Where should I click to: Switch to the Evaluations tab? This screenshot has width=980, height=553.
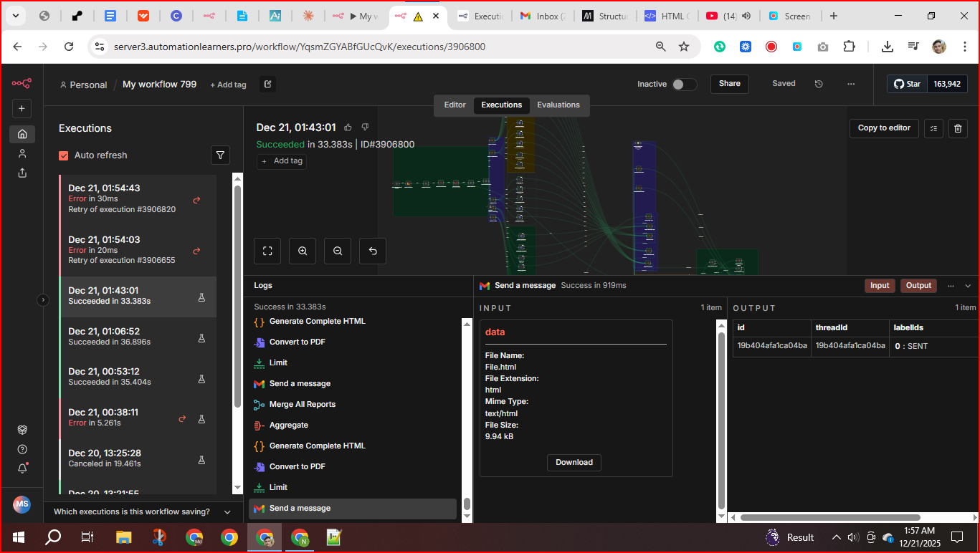tap(558, 105)
